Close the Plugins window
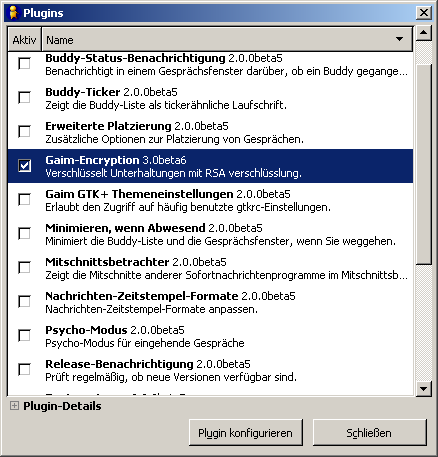Screen dimensions: 438x457 (424, 13)
